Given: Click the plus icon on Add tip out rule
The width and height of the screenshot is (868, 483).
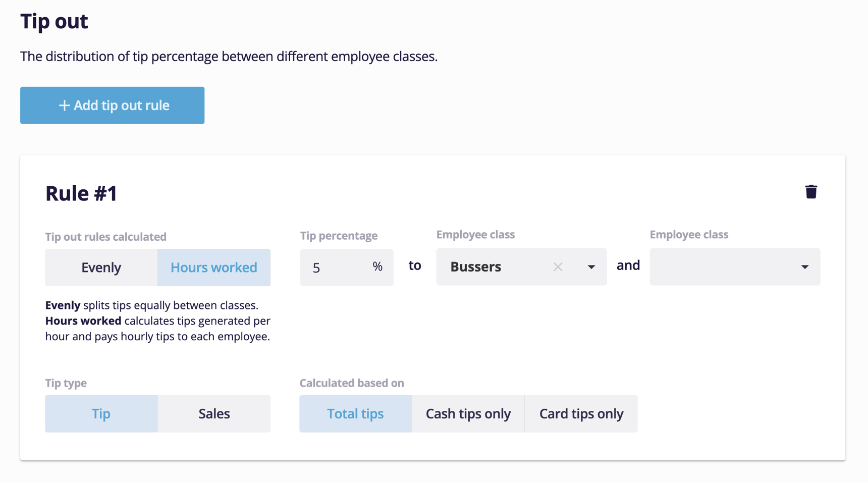Looking at the screenshot, I should click(x=64, y=105).
